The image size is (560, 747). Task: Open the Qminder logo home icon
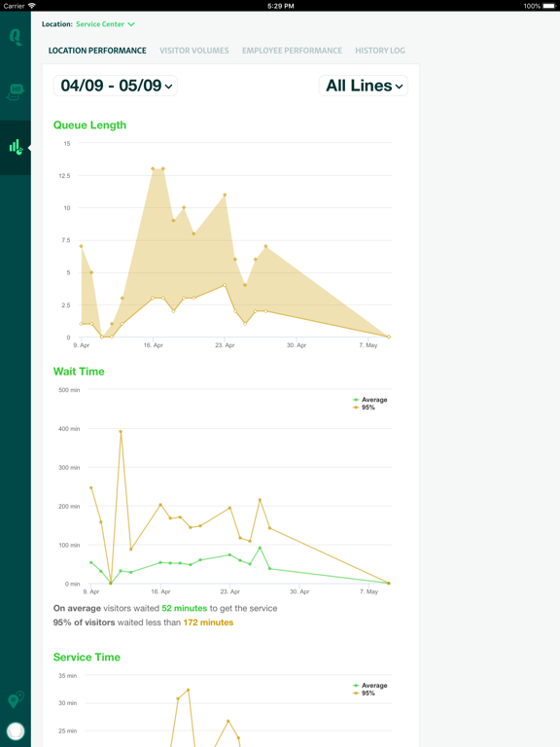pos(16,37)
